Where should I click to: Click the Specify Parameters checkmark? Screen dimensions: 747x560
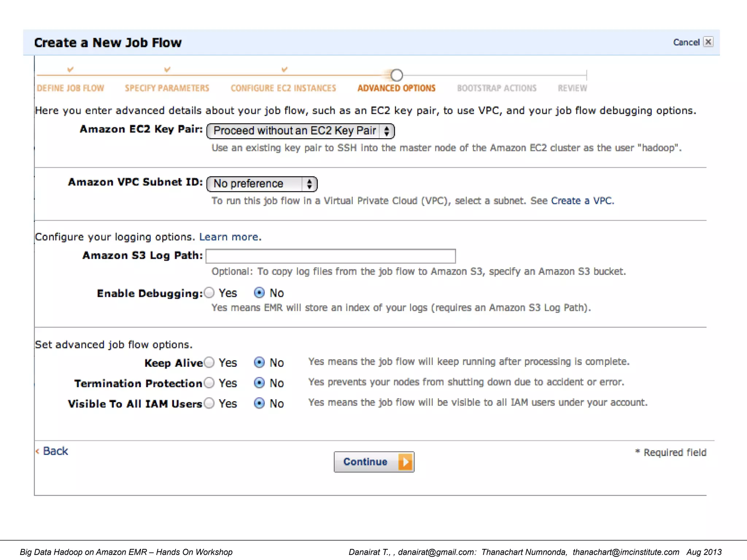[167, 69]
